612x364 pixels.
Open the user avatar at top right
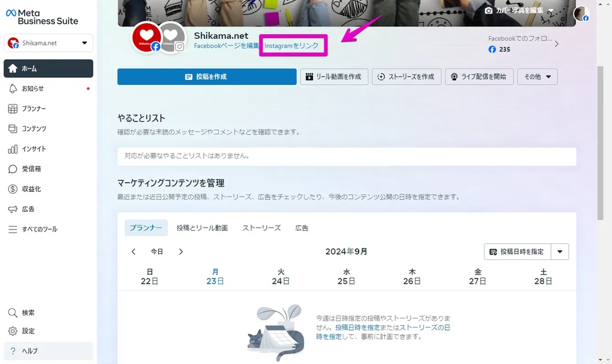[581, 14]
